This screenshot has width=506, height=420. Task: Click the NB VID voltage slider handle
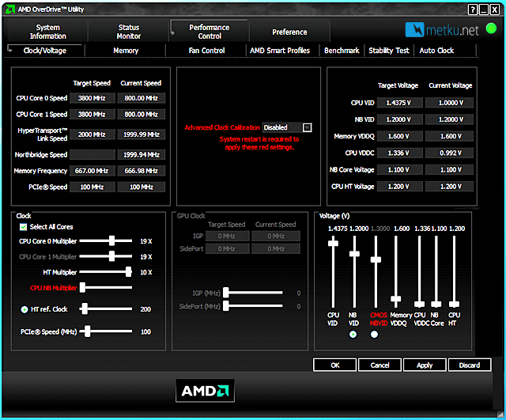354,254
